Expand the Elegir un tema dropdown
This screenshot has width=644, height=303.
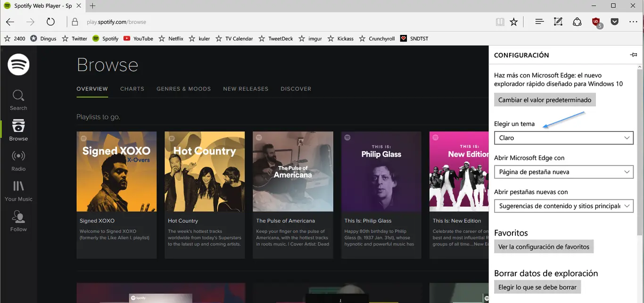click(x=563, y=138)
